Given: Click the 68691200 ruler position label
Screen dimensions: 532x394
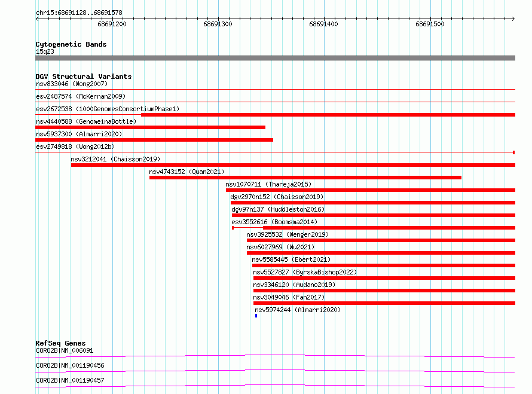Looking at the screenshot, I should click(112, 24).
